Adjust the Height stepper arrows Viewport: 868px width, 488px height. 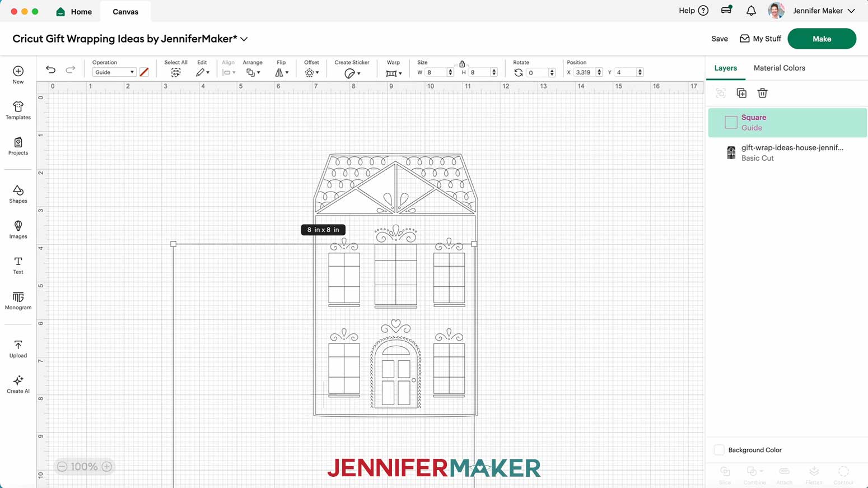[494, 72]
